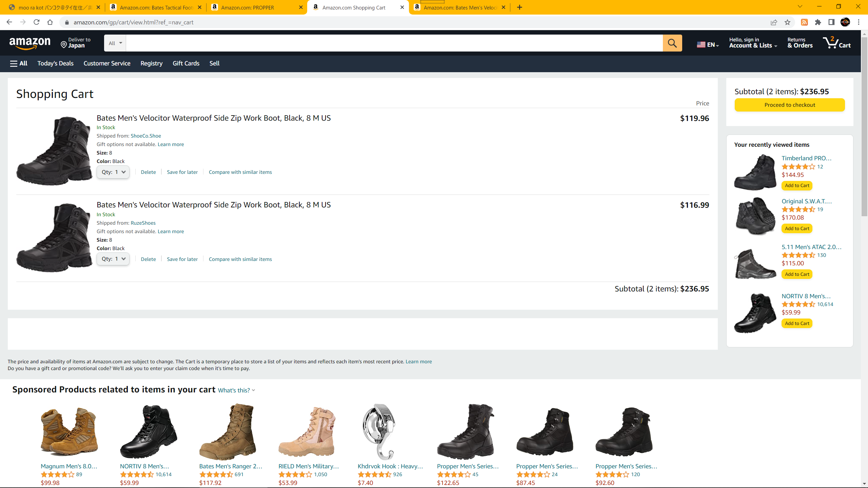Click the orange search magnifier button
Screen dimensions: 868x488
coord(672,43)
